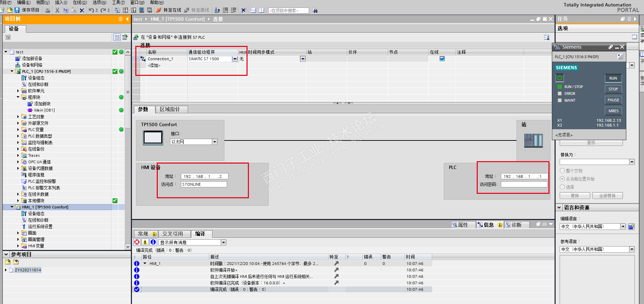Viewport: 644px width, 304px height.
Task: Collapse the 语言和资源 section
Action: coord(559,207)
